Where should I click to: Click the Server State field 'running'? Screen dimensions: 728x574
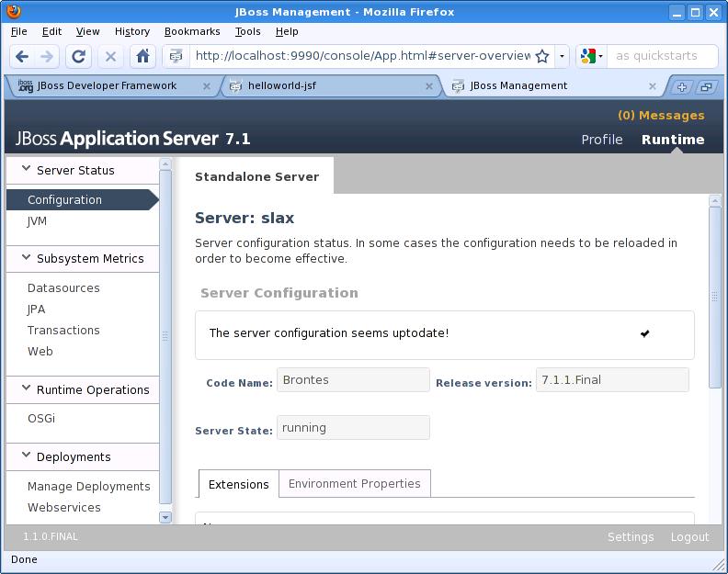[353, 427]
